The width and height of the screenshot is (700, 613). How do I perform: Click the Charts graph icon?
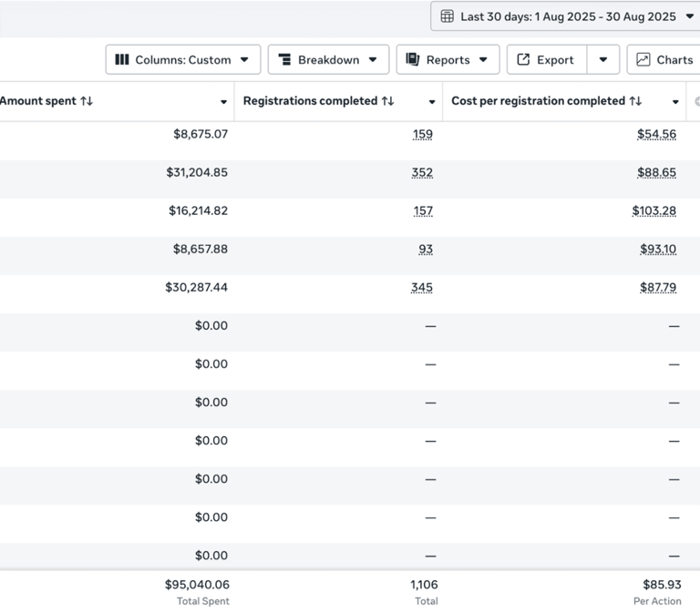coord(643,59)
